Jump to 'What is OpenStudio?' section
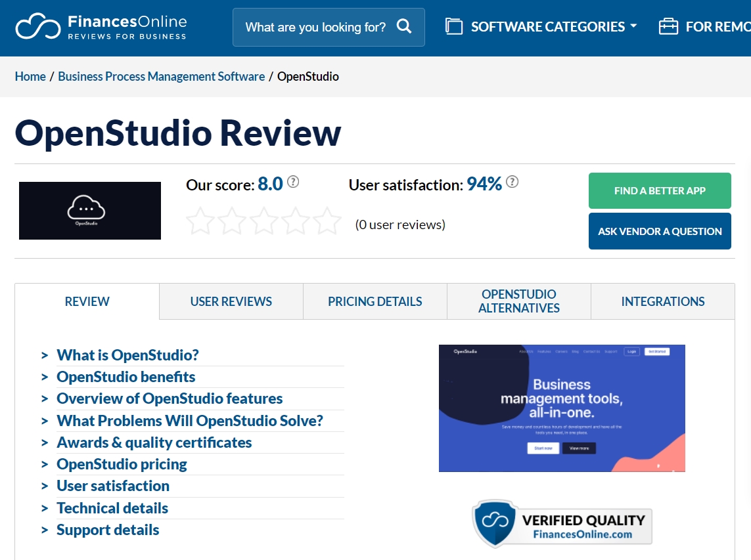 click(x=127, y=355)
